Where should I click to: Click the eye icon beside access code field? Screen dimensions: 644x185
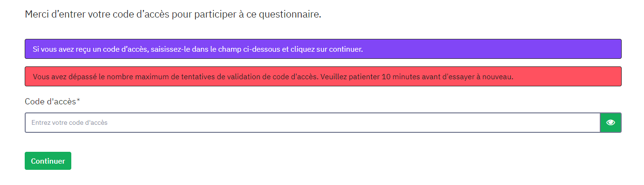coord(611,122)
